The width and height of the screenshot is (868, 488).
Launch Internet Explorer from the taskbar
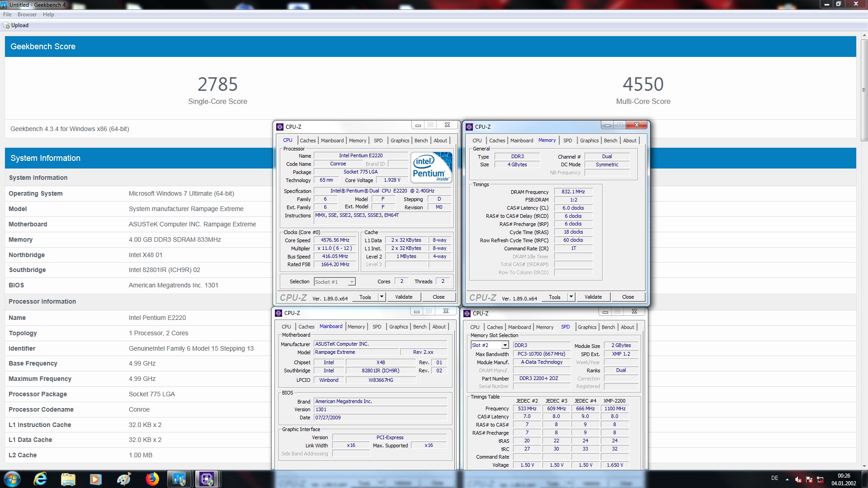click(41, 479)
